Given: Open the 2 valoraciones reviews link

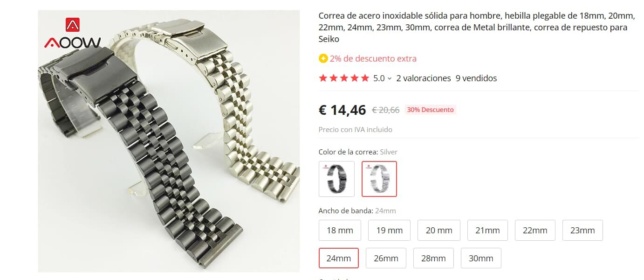Looking at the screenshot, I should [x=424, y=78].
